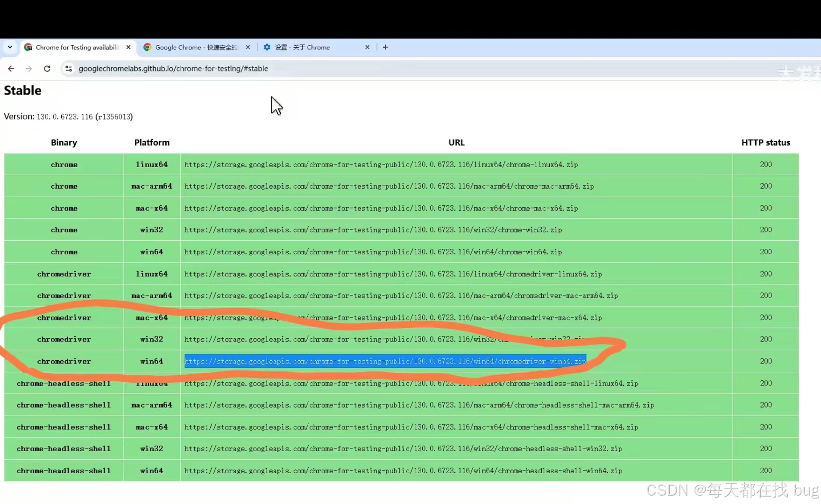821x504 pixels.
Task: Click the HTTP status column header
Action: coord(766,142)
